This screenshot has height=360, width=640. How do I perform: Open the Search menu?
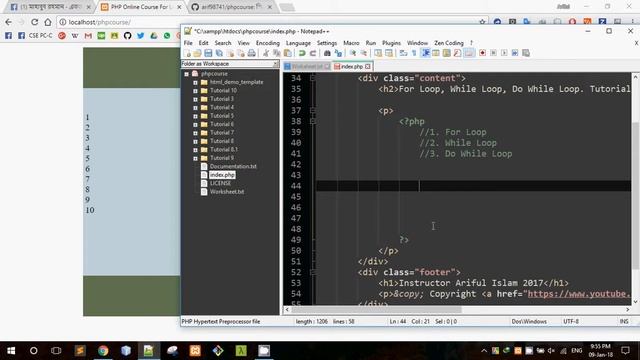click(x=223, y=43)
